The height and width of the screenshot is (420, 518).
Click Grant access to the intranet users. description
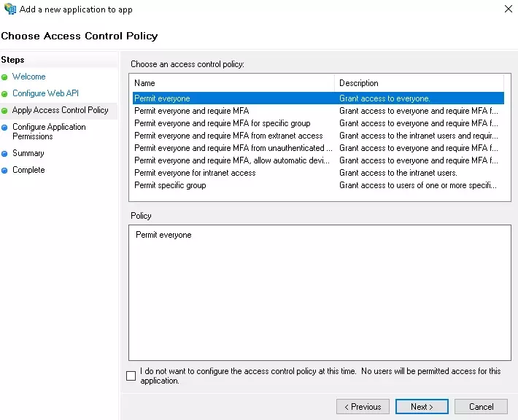[x=398, y=173]
